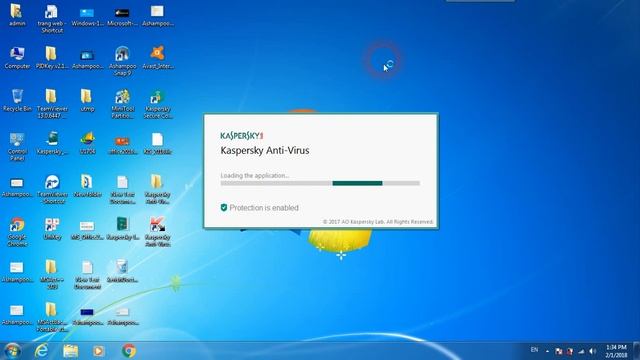
Task: Open the TeamViewer Shortcut icon
Action: [52, 189]
